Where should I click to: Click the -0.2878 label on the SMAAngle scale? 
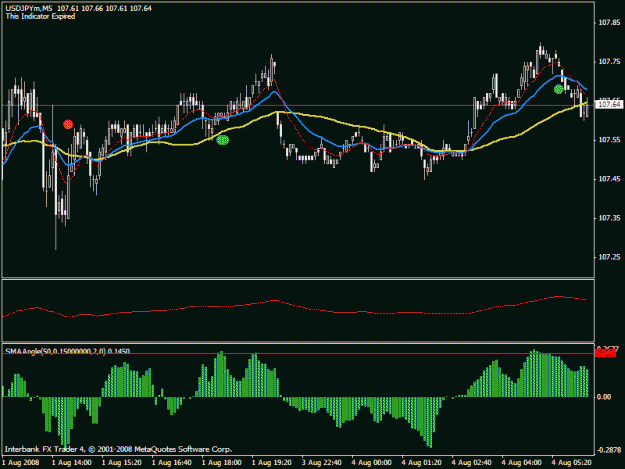[x=609, y=450]
